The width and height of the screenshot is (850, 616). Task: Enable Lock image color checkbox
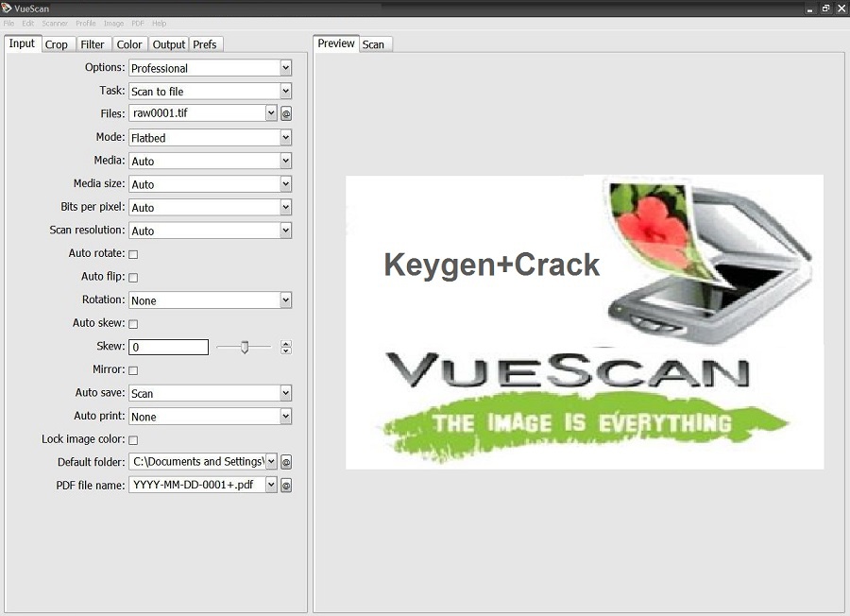point(133,439)
